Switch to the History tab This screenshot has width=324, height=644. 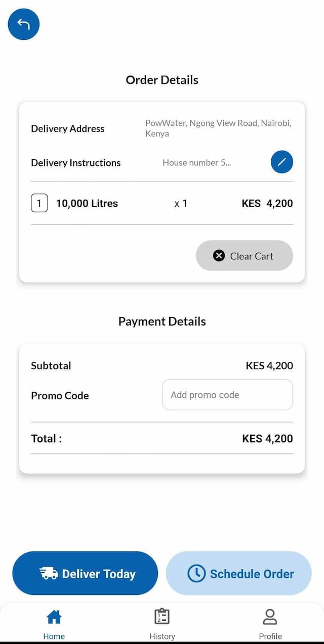[162, 636]
